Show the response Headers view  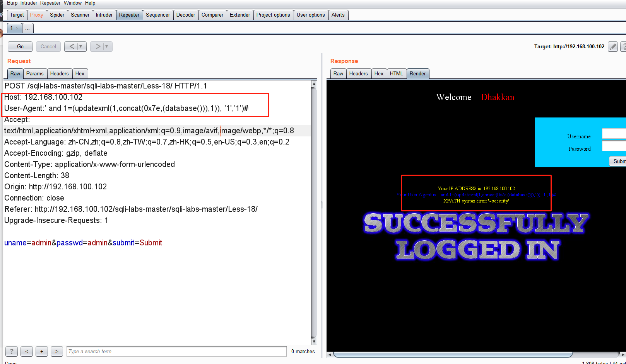(359, 73)
